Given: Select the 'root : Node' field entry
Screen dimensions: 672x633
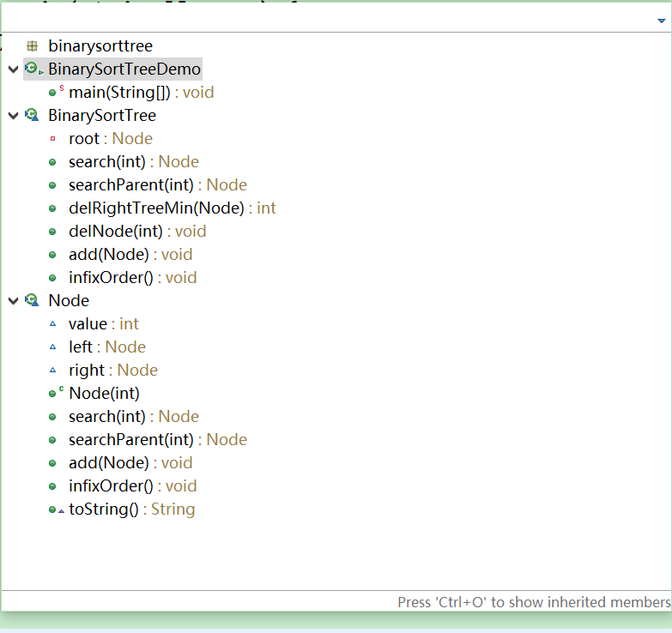Looking at the screenshot, I should 111,139.
